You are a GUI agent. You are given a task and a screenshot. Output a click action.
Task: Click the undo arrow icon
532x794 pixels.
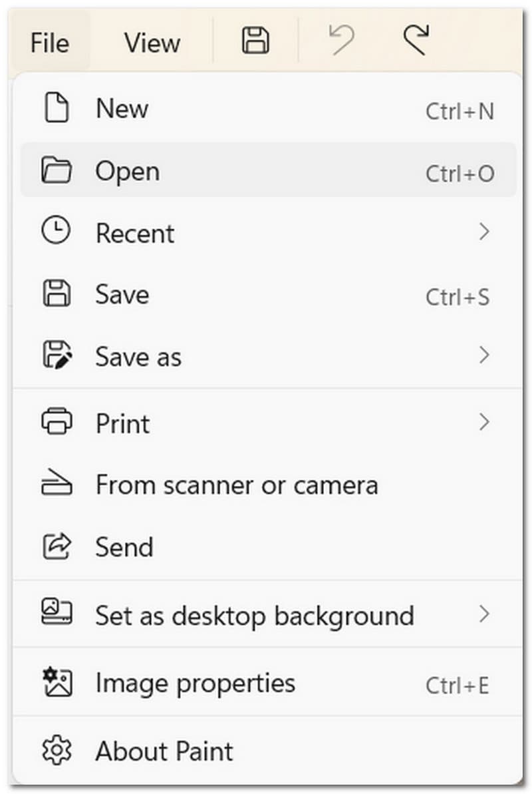341,41
